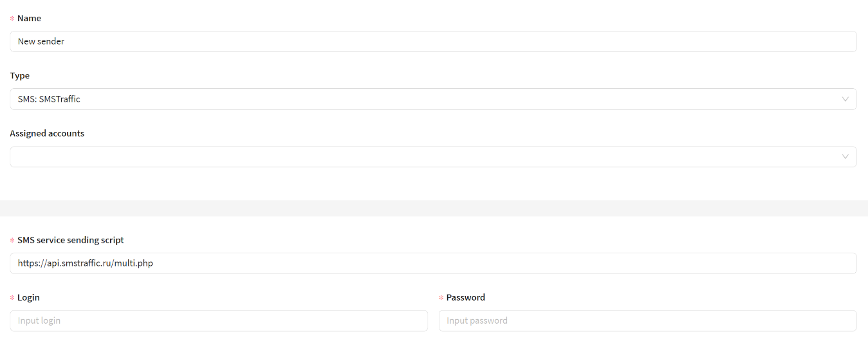Click the SMS service sending script label

[x=71, y=239]
